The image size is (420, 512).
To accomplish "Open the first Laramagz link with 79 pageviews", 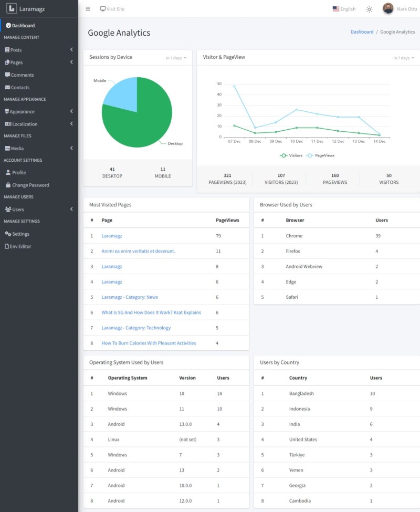I will (x=112, y=236).
